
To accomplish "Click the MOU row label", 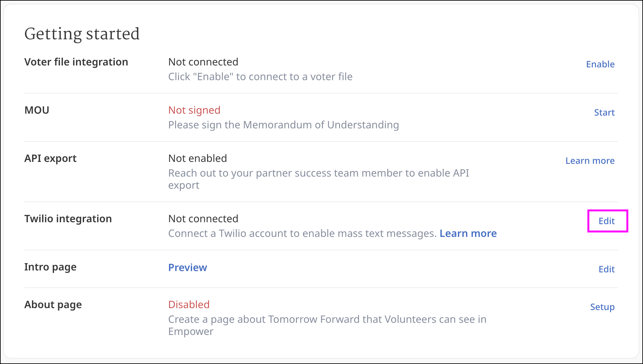I will (x=37, y=110).
